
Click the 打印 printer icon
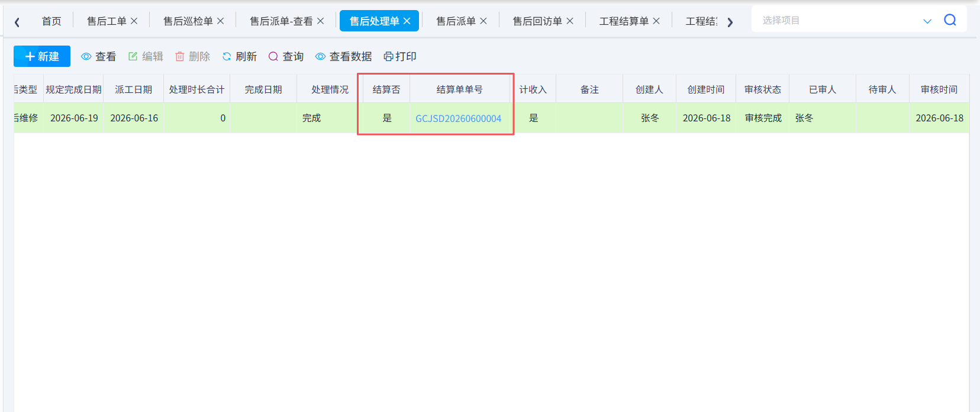389,56
